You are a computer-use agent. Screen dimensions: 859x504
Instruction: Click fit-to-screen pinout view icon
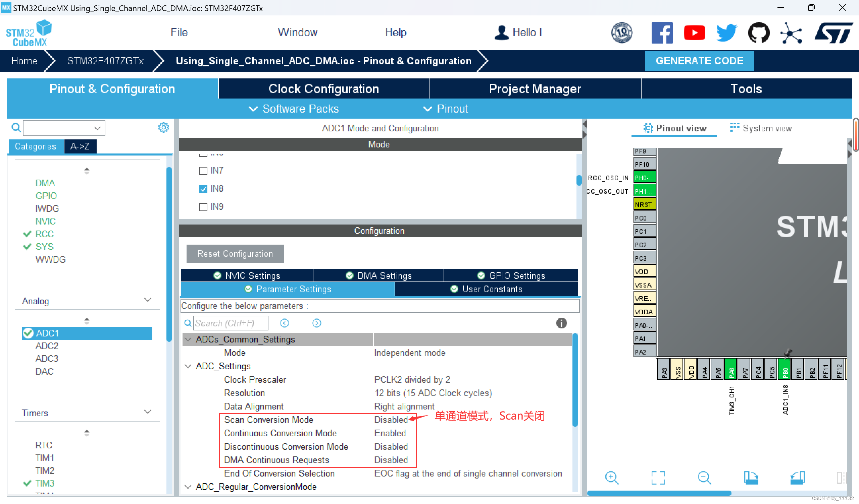(658, 478)
